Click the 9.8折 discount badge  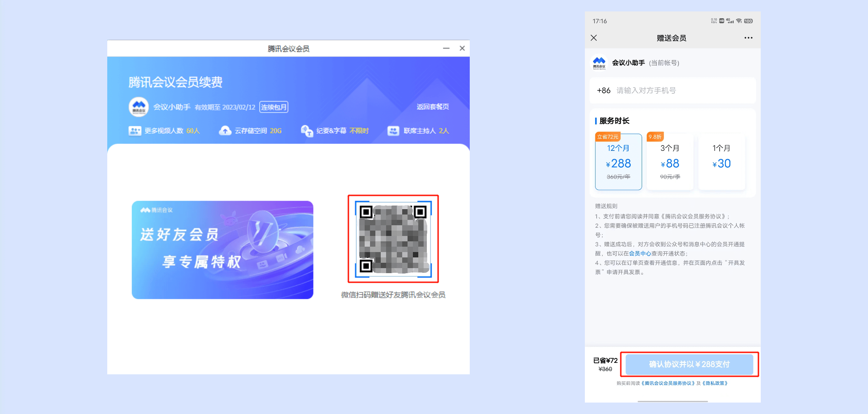point(655,137)
